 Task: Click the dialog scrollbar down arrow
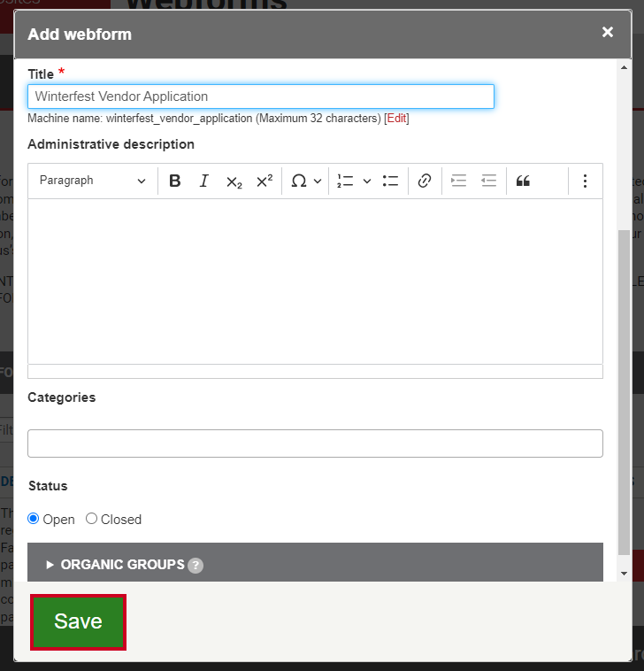tap(624, 574)
